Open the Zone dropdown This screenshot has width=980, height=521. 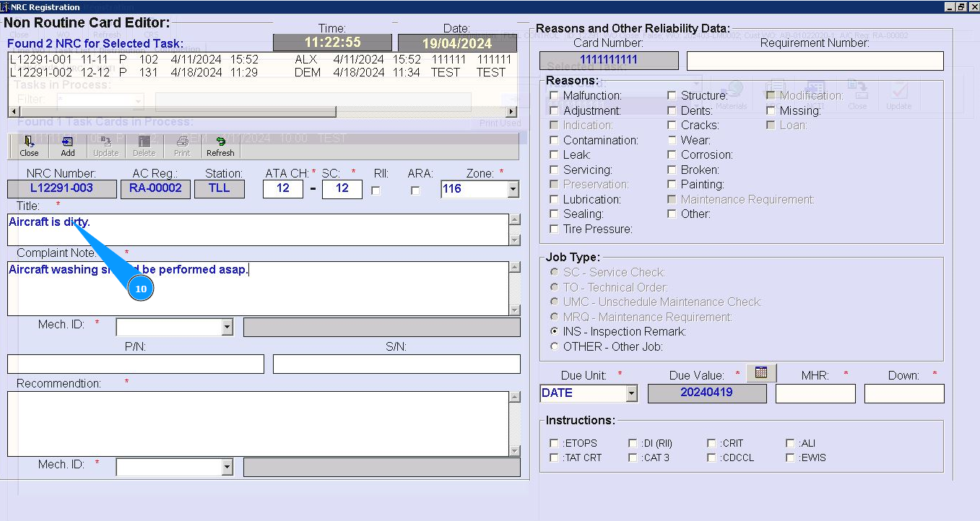(x=513, y=189)
